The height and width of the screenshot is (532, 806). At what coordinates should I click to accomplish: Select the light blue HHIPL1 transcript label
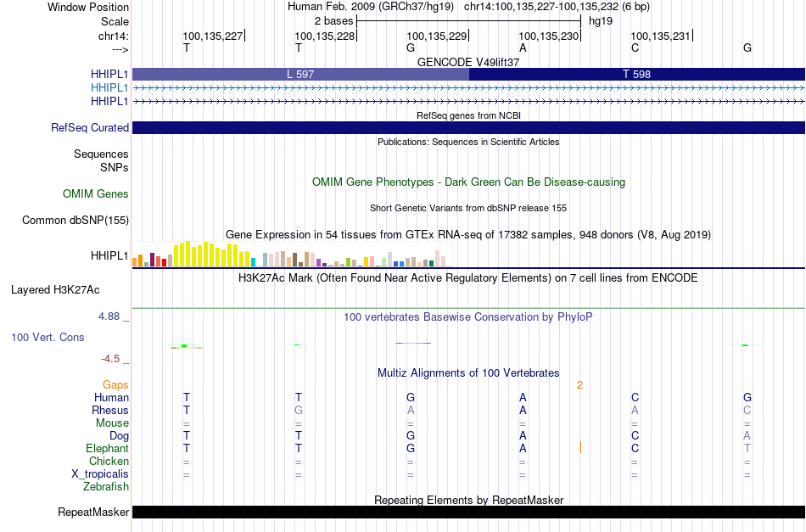[109, 88]
